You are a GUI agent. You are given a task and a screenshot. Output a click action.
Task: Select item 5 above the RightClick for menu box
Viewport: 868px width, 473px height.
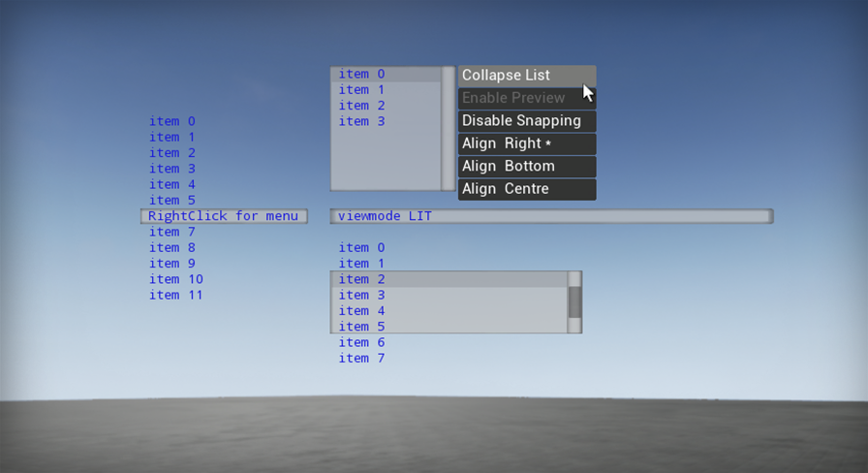click(x=171, y=201)
